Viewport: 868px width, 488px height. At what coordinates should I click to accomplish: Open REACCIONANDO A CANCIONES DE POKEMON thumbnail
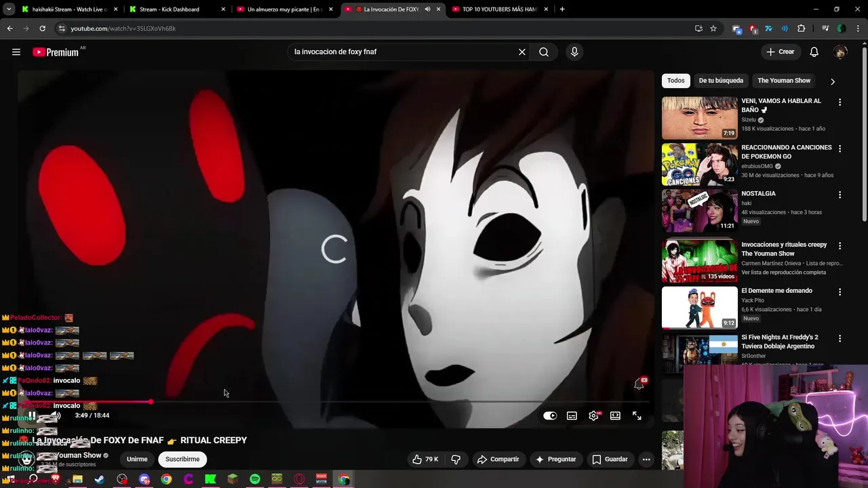click(699, 164)
